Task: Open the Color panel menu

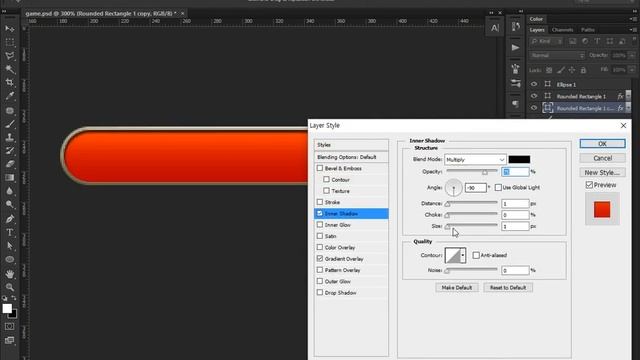Action: click(632, 19)
